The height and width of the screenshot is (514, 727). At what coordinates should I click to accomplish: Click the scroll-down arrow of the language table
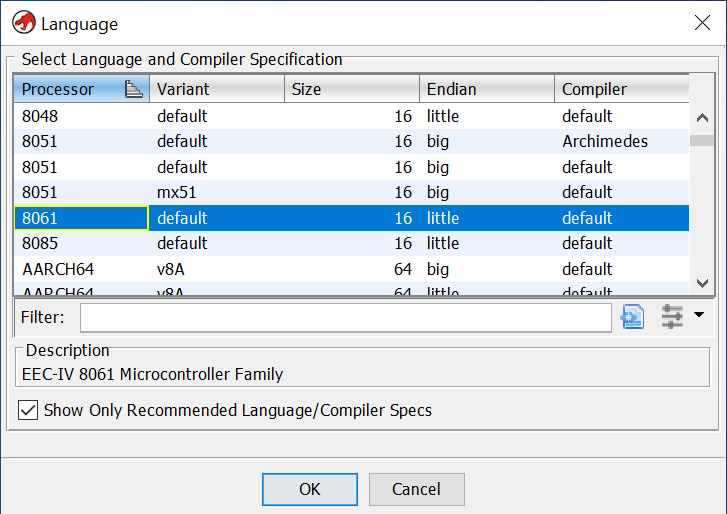coord(702,283)
